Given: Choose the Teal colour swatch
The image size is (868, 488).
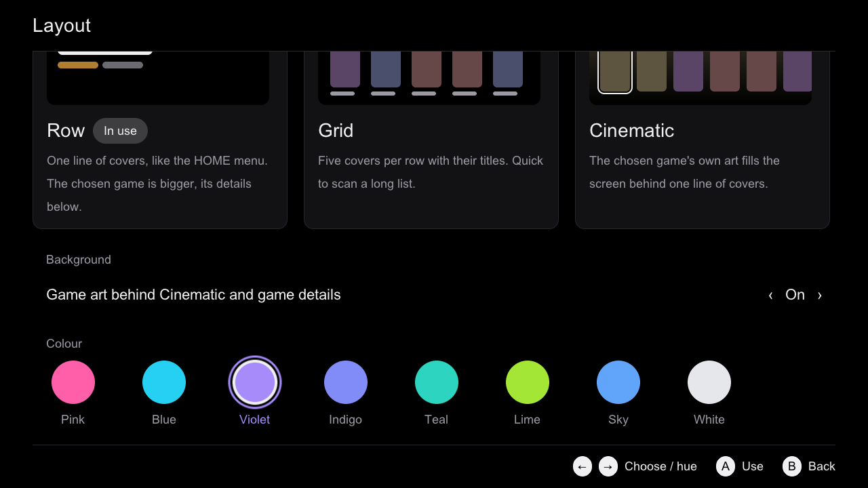Looking at the screenshot, I should [x=437, y=382].
